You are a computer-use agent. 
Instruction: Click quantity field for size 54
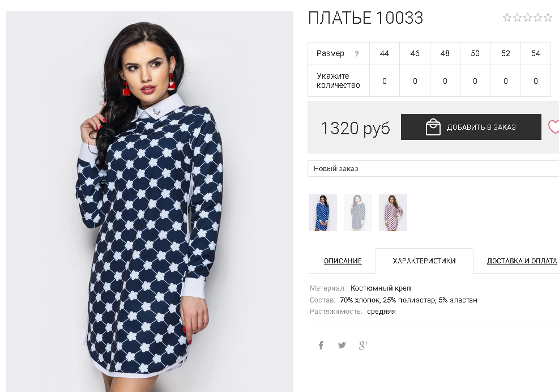[535, 81]
